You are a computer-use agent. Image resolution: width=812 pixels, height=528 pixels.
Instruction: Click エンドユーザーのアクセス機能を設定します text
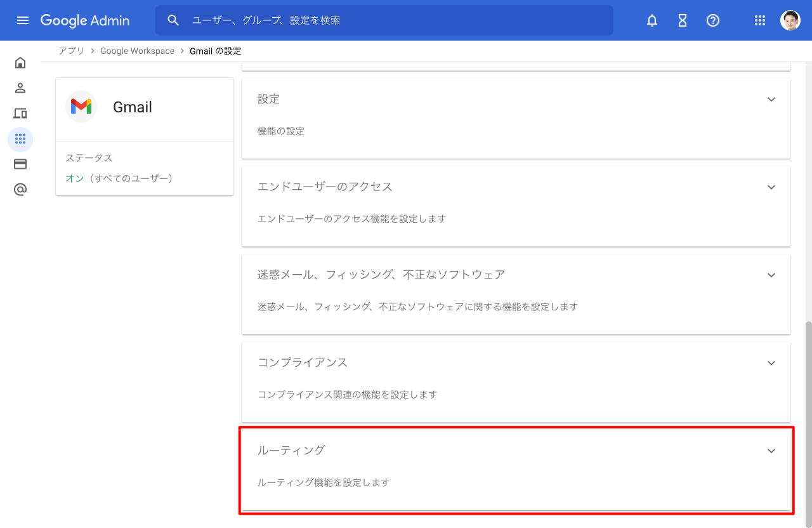coord(351,219)
